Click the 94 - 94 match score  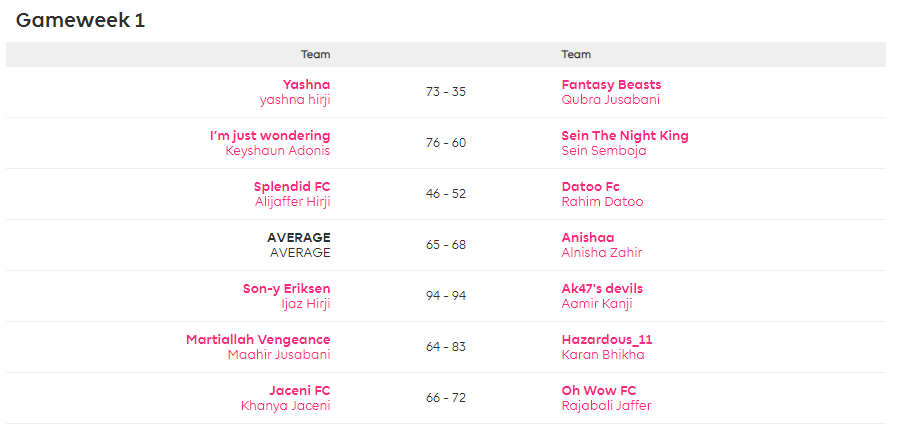click(446, 296)
